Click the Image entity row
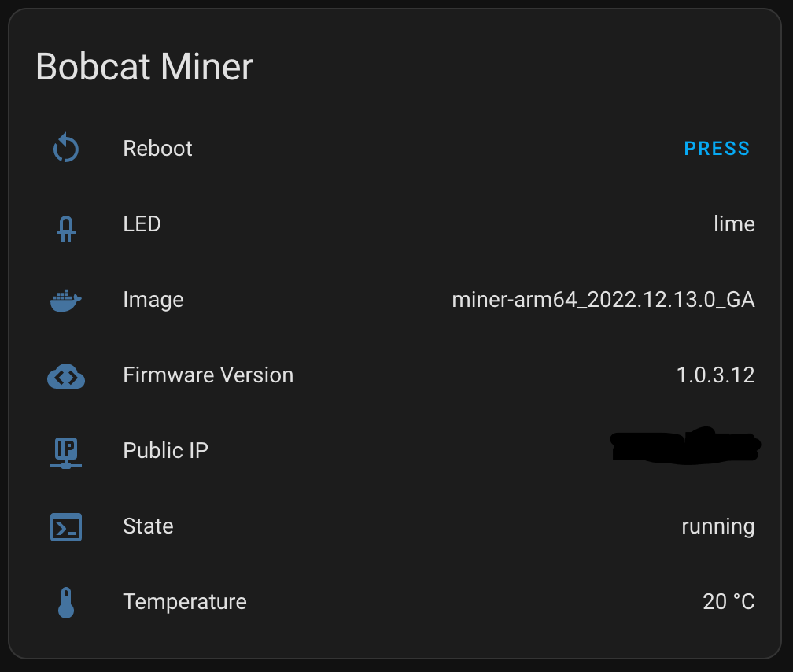Screen dimensions: 793x672 (393, 299)
